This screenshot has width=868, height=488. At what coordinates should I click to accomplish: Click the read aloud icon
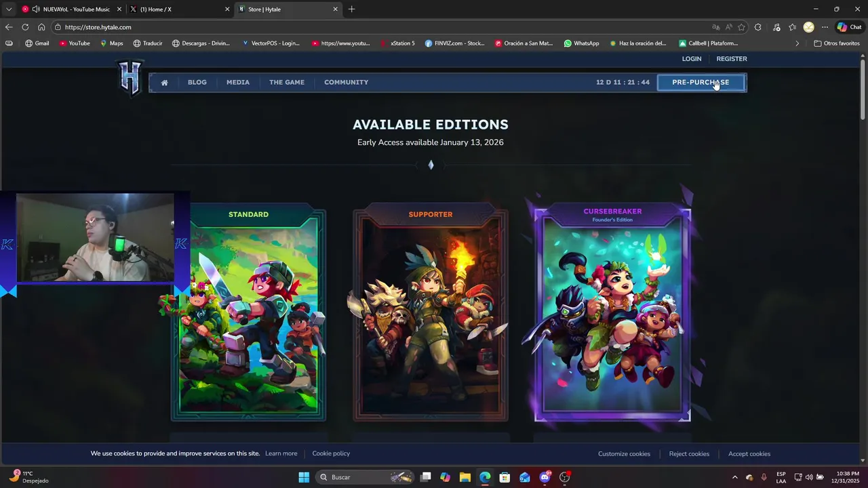pos(729,27)
